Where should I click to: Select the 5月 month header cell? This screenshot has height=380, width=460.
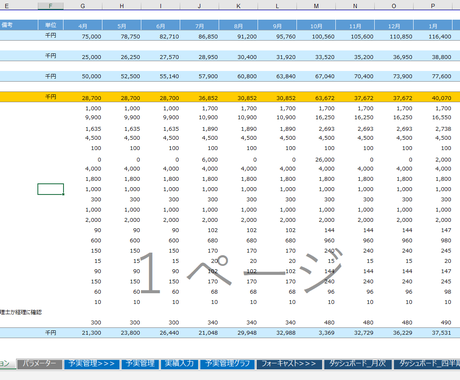122,25
